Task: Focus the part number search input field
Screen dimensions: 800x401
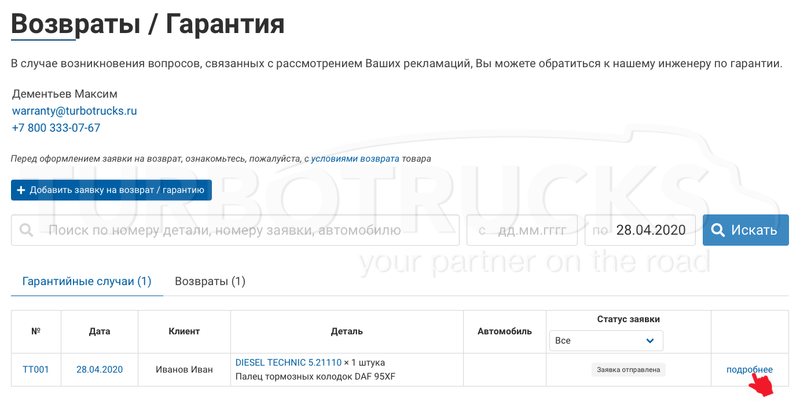Action: 235,230
